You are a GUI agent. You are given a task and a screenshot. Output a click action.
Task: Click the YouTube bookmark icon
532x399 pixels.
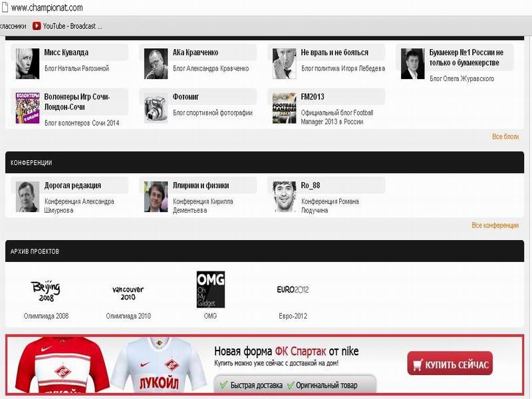[x=37, y=26]
